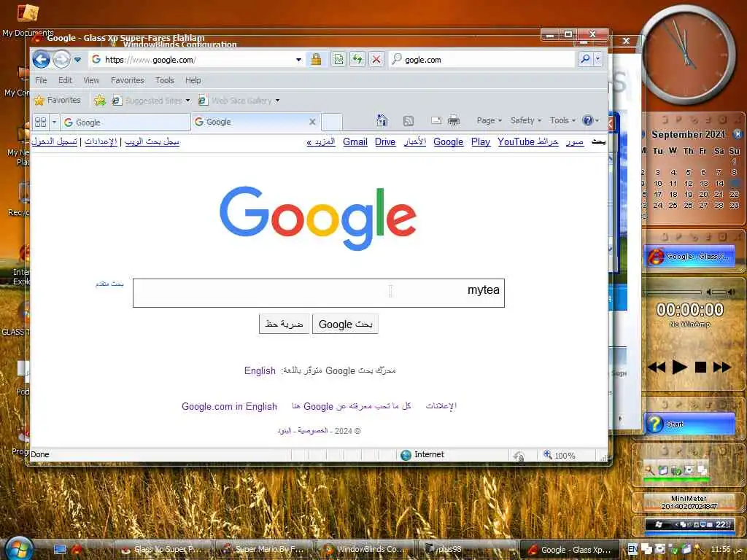Click the browser Back arrow button
Screen dimensions: 747x560
(42, 60)
